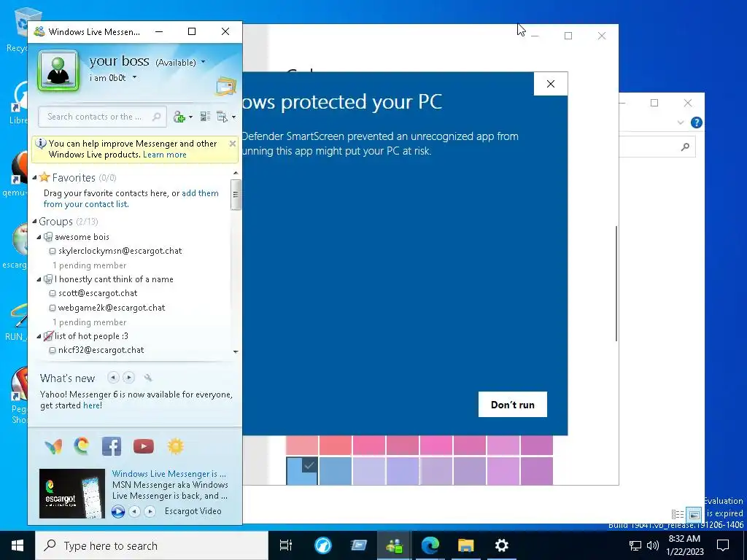Close the SmartScreen protected your PC dialog
This screenshot has height=560, width=747.
(x=551, y=84)
